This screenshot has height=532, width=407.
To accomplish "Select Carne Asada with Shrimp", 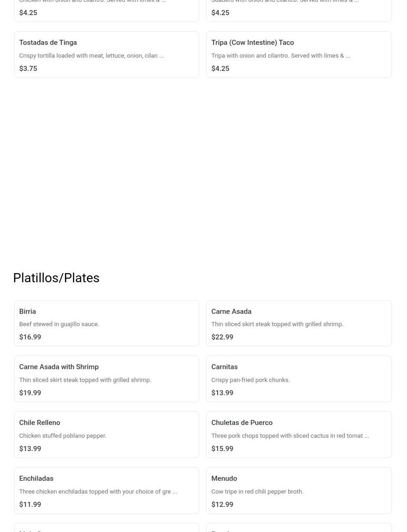I will click(x=107, y=379).
